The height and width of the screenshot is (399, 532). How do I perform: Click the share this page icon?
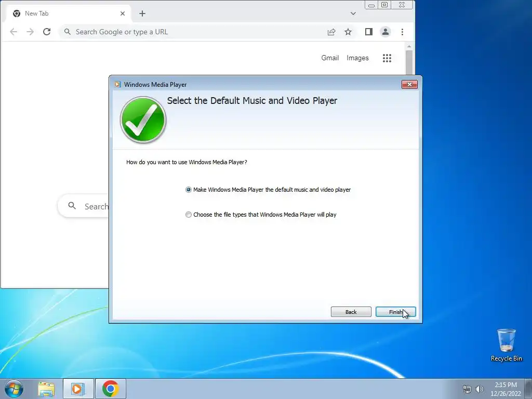tap(331, 32)
